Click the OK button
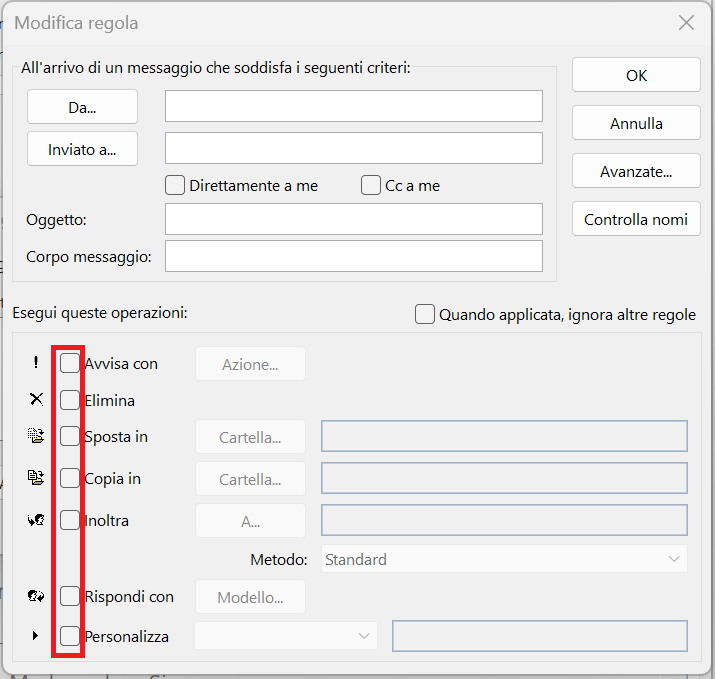This screenshot has height=679, width=715. pos(636,75)
